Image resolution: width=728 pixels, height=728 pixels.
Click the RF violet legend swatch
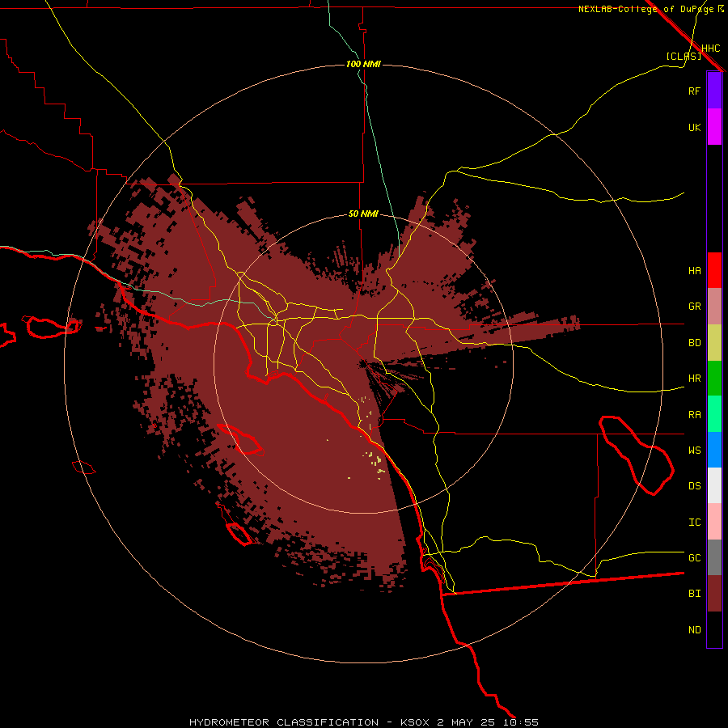click(714, 91)
